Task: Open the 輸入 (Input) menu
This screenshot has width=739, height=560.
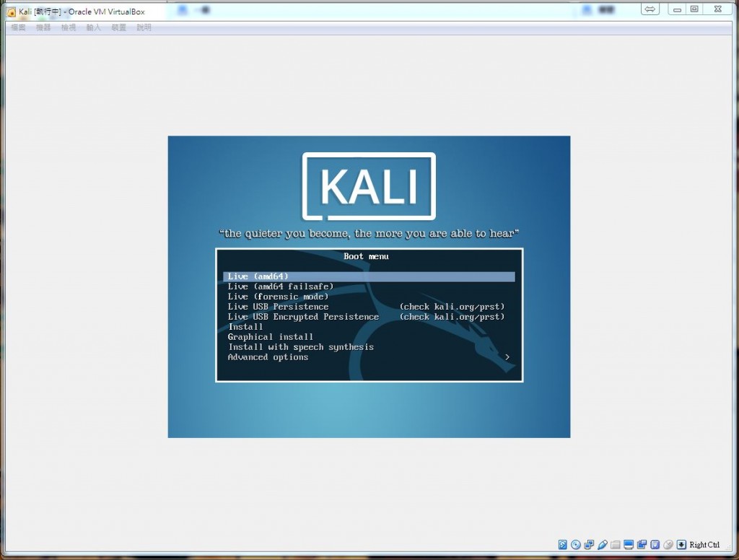Action: [93, 28]
